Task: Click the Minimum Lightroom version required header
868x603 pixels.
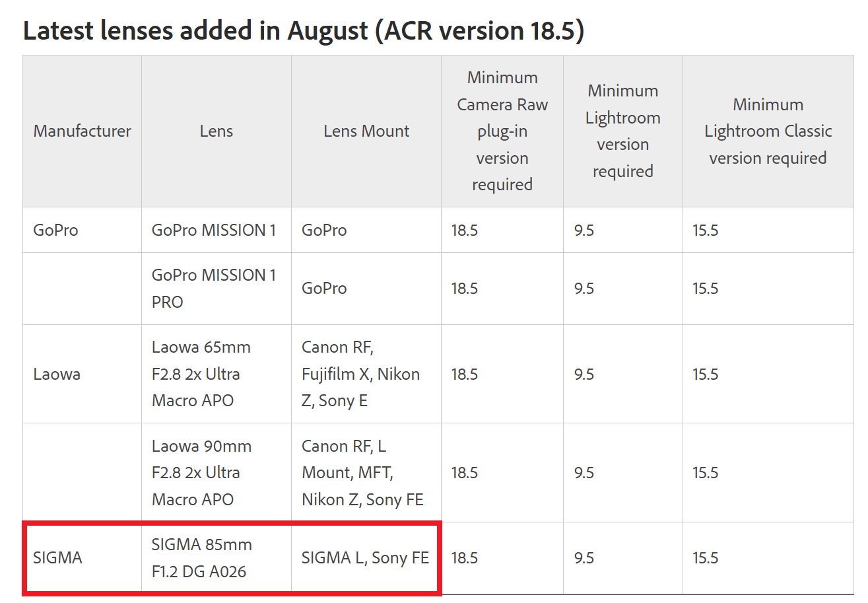Action: 623,131
